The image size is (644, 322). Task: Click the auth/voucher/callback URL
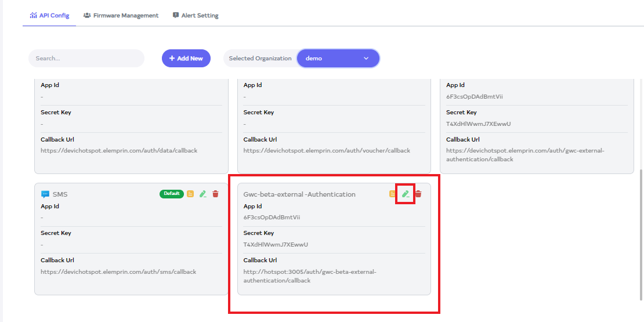(327, 150)
